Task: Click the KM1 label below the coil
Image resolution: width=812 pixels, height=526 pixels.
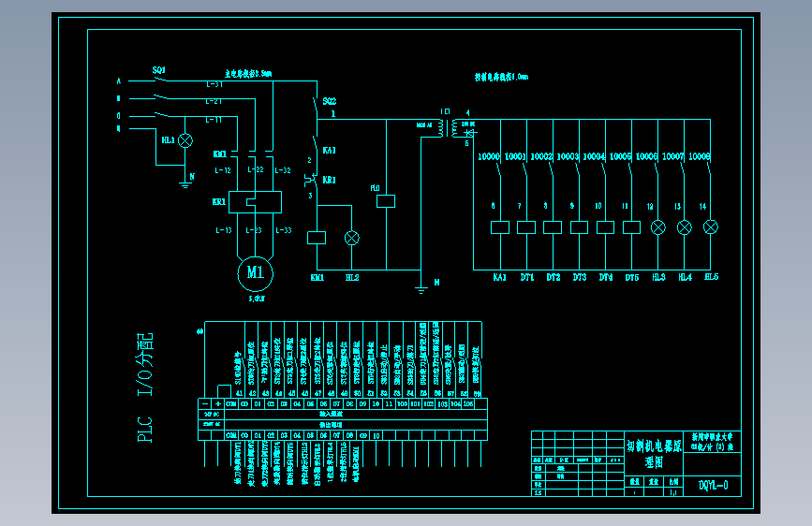Action: (317, 277)
